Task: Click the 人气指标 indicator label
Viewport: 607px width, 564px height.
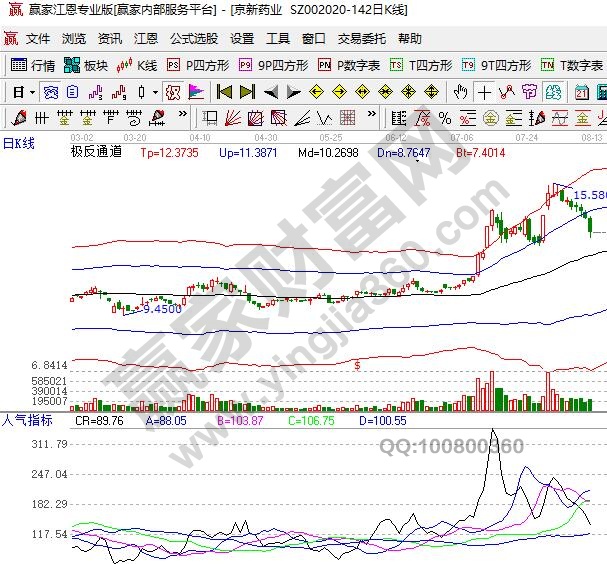Action: click(26, 420)
